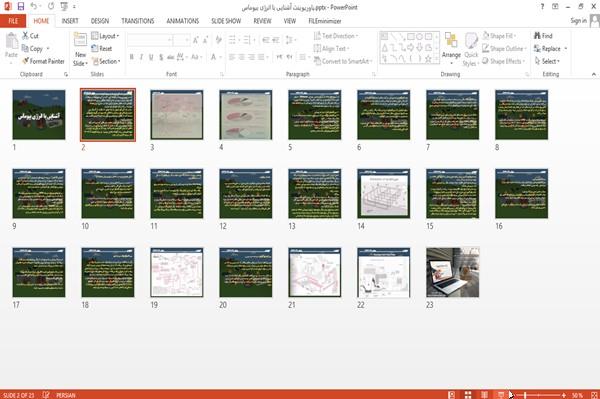Image resolution: width=600 pixels, height=399 pixels.
Task: Select laptop photo slide 23 thumbnail
Action: click(x=453, y=272)
